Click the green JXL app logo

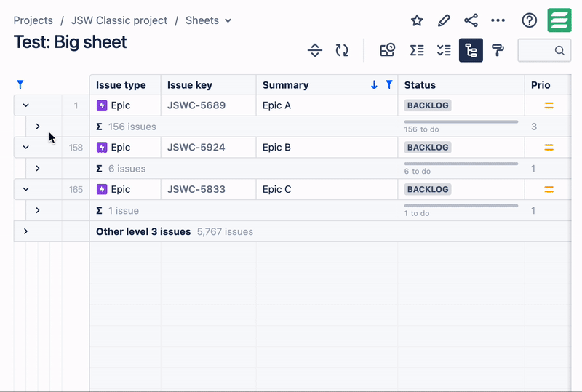(x=559, y=20)
